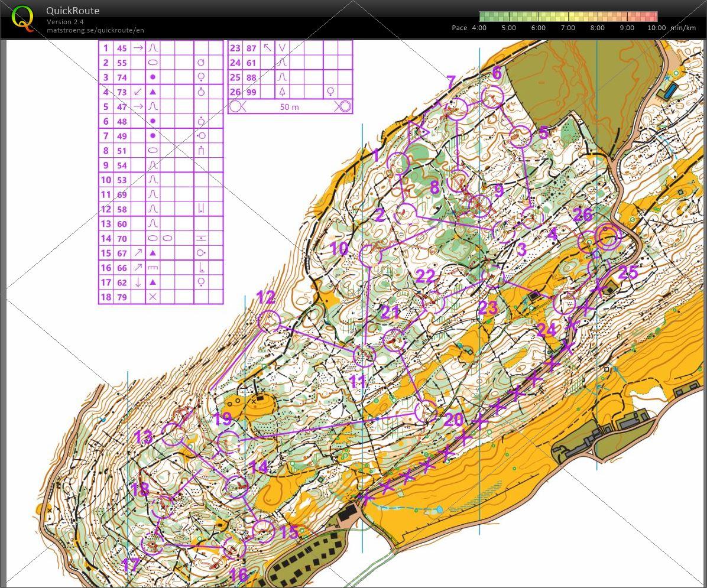
Task: Click the QuickRoute logo icon
Action: pos(22,18)
